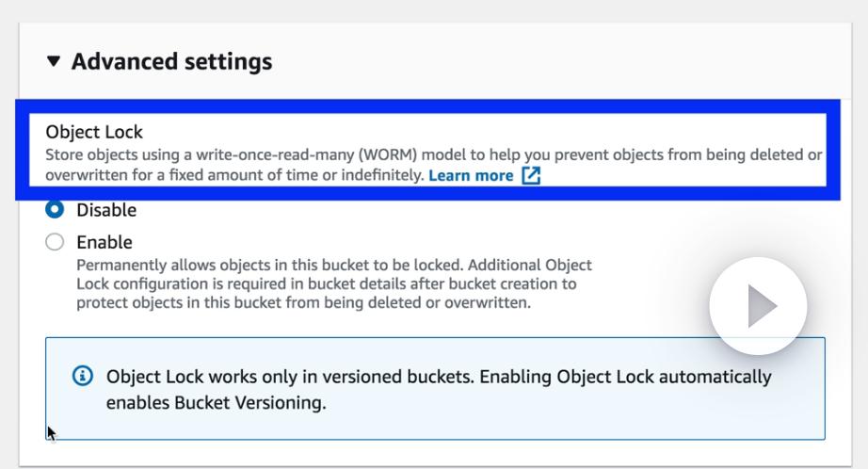
Task: Collapse the Advanced settings disclosure triangle
Action: coord(54,62)
